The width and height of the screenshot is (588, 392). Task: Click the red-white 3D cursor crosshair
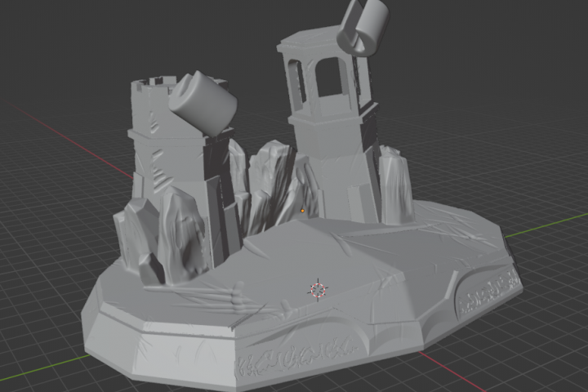318,290
